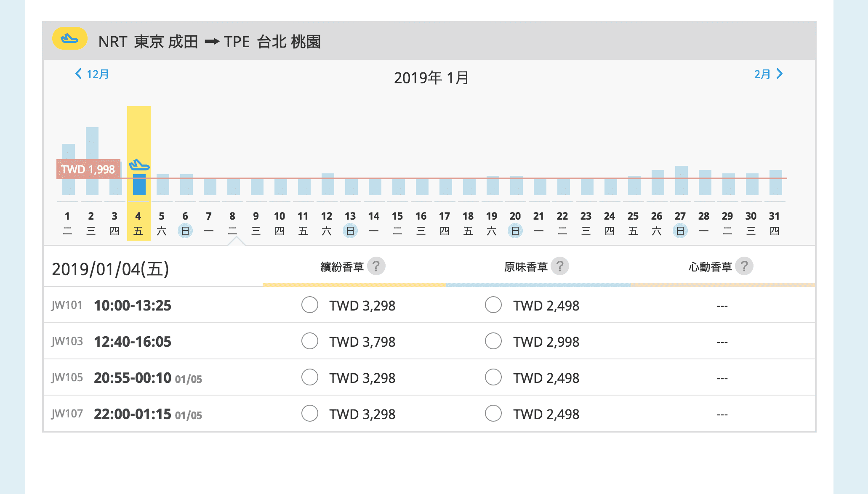Click flight JW107 22:00-01:15 row label
868x494 pixels.
pyautogui.click(x=127, y=414)
